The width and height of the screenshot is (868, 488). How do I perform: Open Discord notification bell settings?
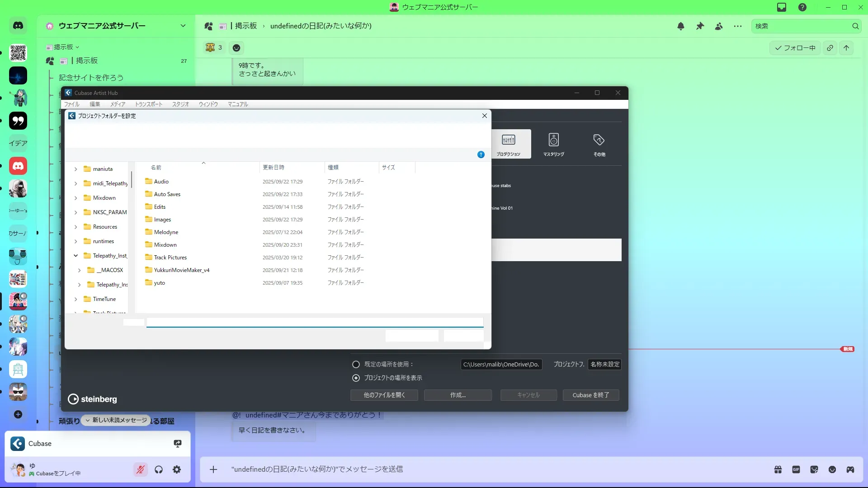pos(680,26)
